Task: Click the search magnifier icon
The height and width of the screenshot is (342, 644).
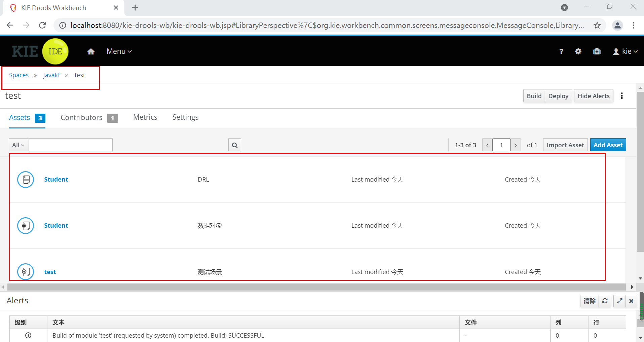Action: point(234,145)
